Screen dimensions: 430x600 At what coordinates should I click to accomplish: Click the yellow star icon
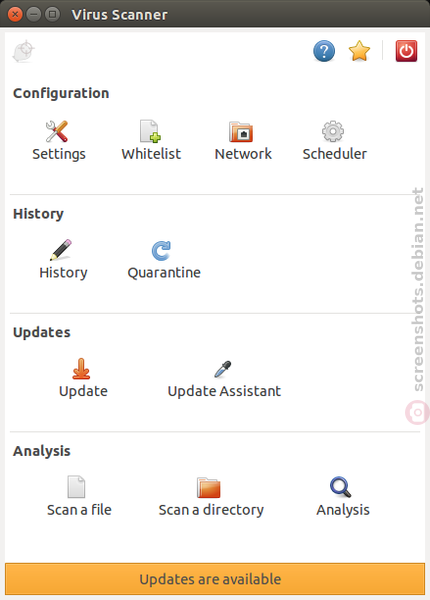[359, 51]
